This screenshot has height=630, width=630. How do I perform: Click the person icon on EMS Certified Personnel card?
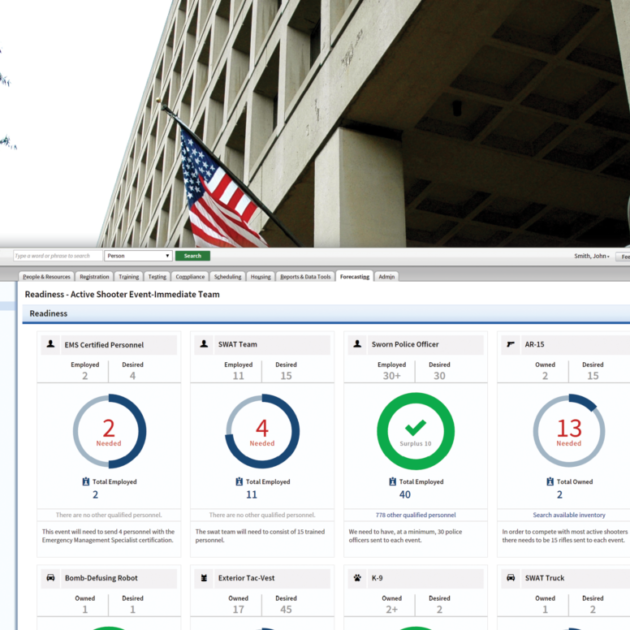[51, 344]
